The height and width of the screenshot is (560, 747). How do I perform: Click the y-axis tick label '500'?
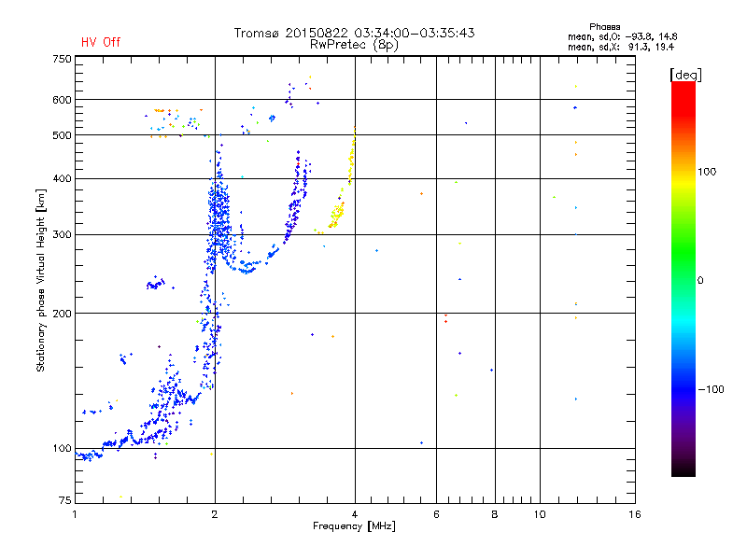(x=62, y=135)
